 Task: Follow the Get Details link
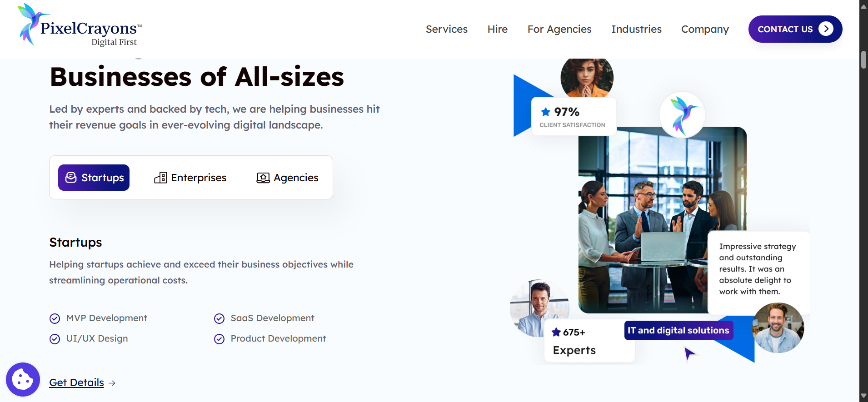(x=77, y=382)
